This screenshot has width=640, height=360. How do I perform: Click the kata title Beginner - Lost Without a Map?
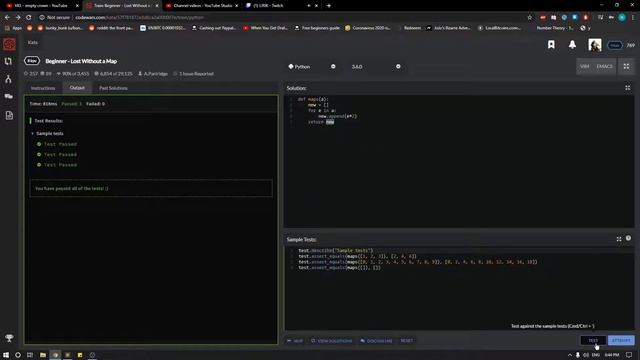81,61
